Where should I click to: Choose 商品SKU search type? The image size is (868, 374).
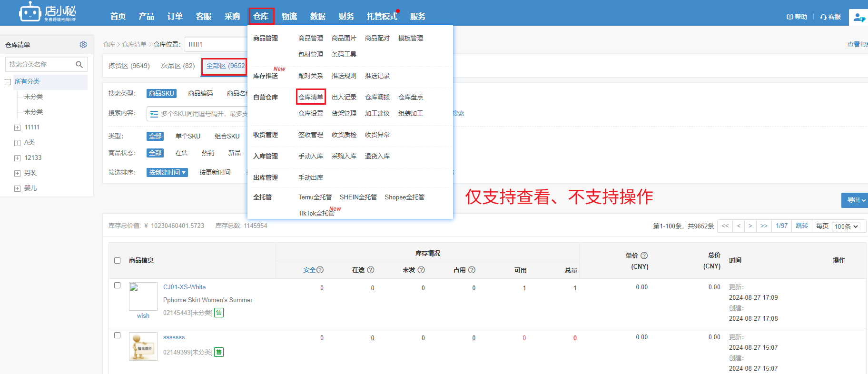161,93
